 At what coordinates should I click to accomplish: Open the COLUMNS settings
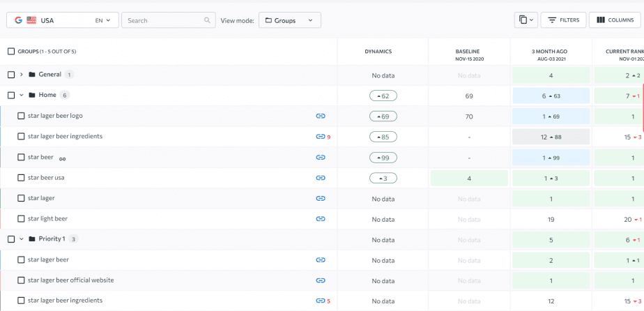point(615,20)
